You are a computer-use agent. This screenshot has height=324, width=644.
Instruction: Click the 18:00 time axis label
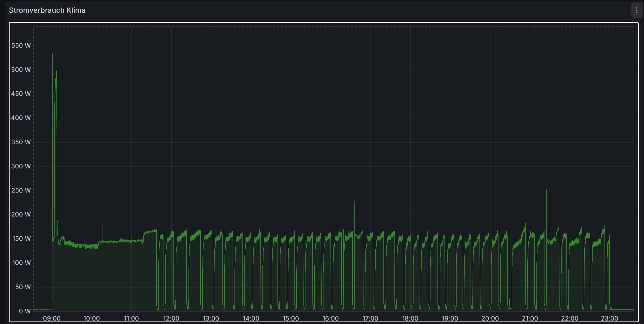point(410,318)
